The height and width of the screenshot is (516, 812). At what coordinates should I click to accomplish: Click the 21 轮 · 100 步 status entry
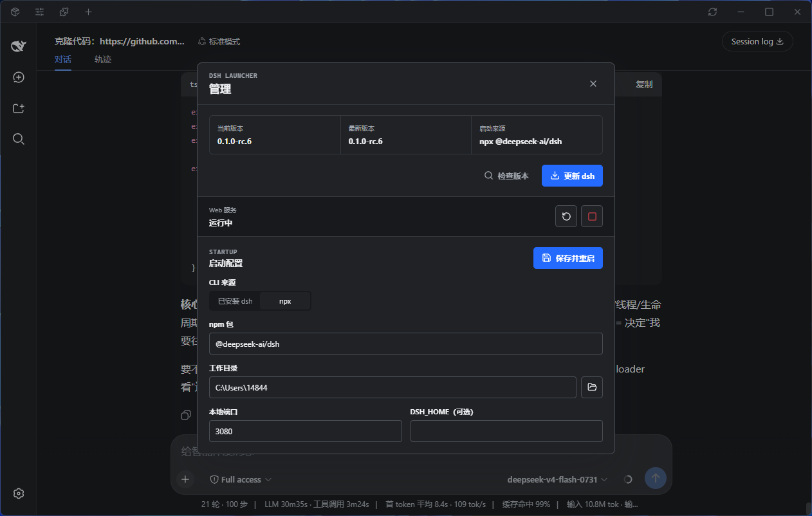(225, 504)
